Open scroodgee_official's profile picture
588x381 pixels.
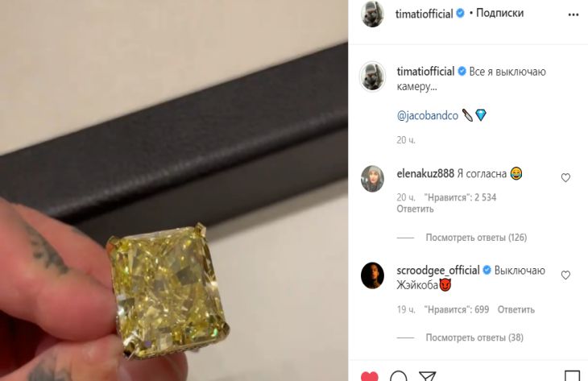[372, 275]
